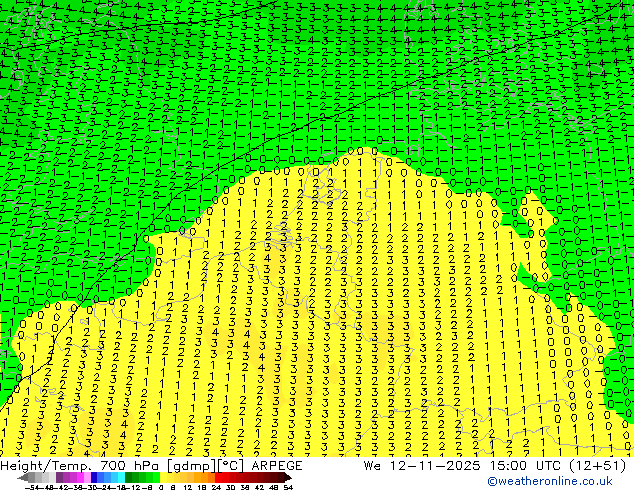Click the 'We 12-11-2025' date text

(422, 466)
